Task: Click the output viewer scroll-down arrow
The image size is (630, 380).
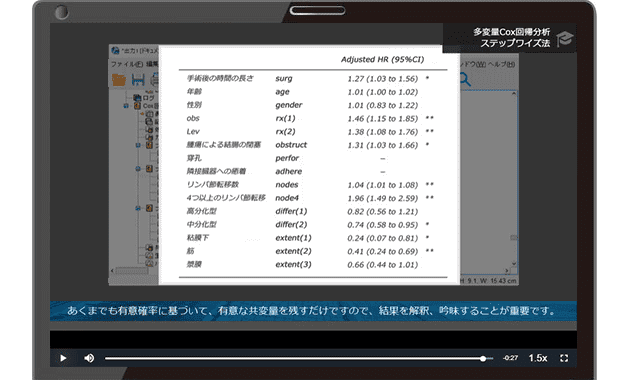Action: [513, 264]
